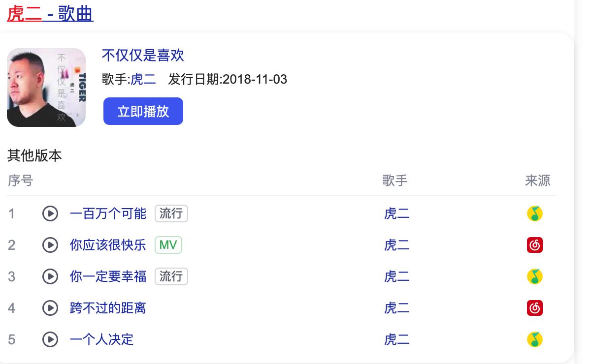Select artist 虎二 in row 3
This screenshot has height=364, width=592.
tap(396, 276)
